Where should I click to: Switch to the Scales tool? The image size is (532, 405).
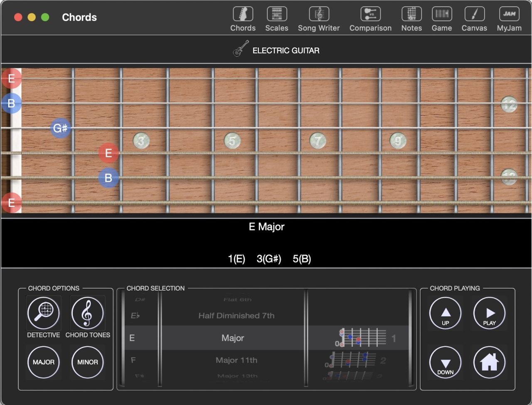pos(277,19)
